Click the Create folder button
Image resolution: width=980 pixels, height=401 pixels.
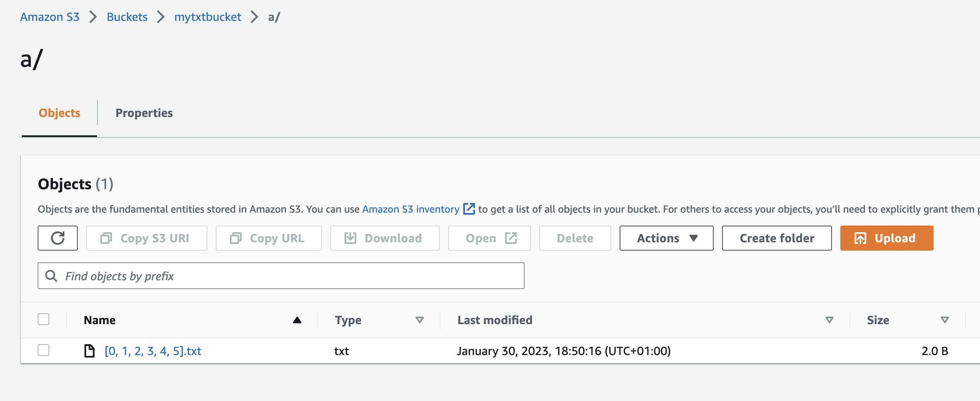click(777, 238)
